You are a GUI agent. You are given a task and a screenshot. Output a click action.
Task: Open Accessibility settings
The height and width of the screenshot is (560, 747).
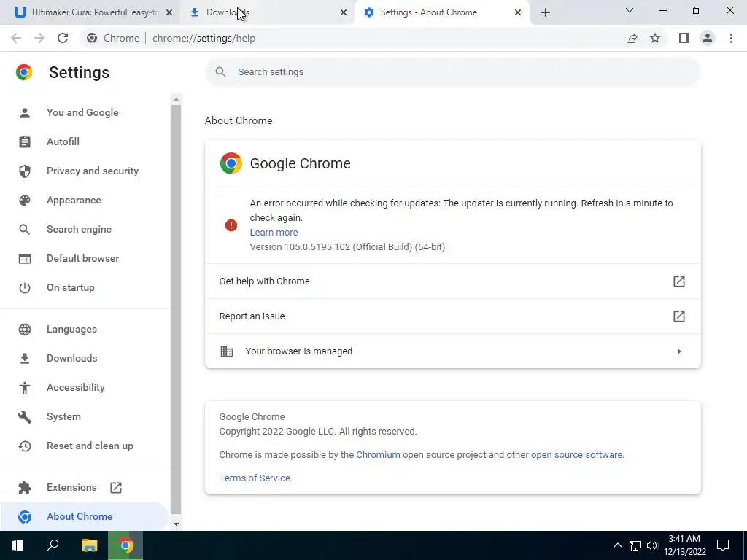coord(75,387)
